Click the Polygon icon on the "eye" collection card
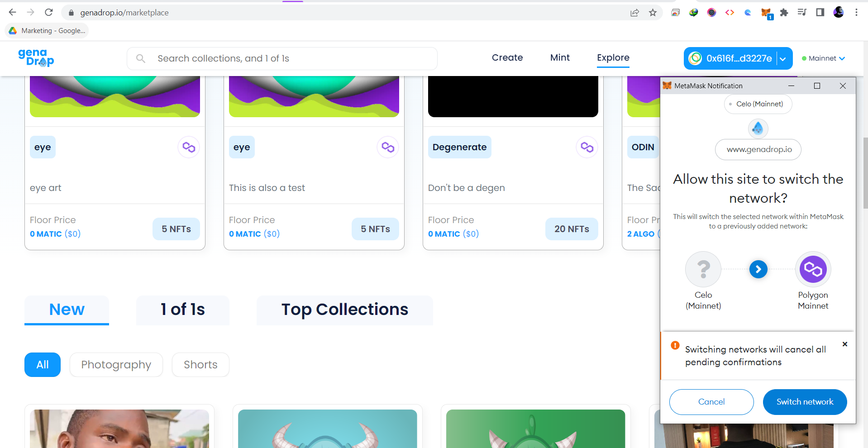This screenshot has width=868, height=448. [x=189, y=147]
